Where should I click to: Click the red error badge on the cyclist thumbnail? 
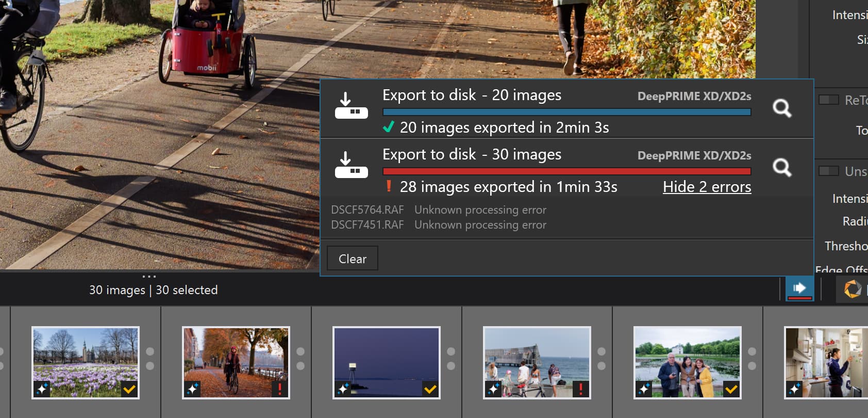(280, 389)
